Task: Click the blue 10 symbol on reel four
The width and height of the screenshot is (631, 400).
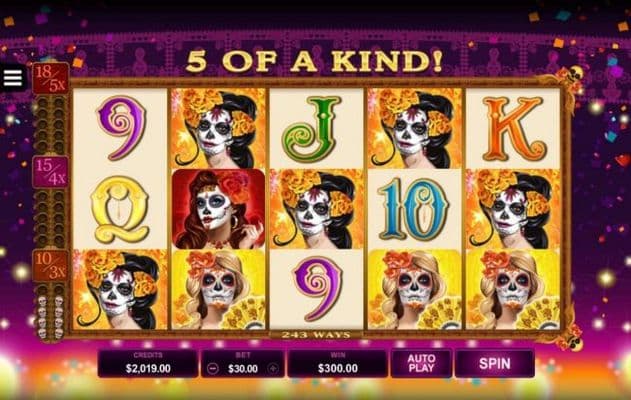Action: pyautogui.click(x=414, y=209)
